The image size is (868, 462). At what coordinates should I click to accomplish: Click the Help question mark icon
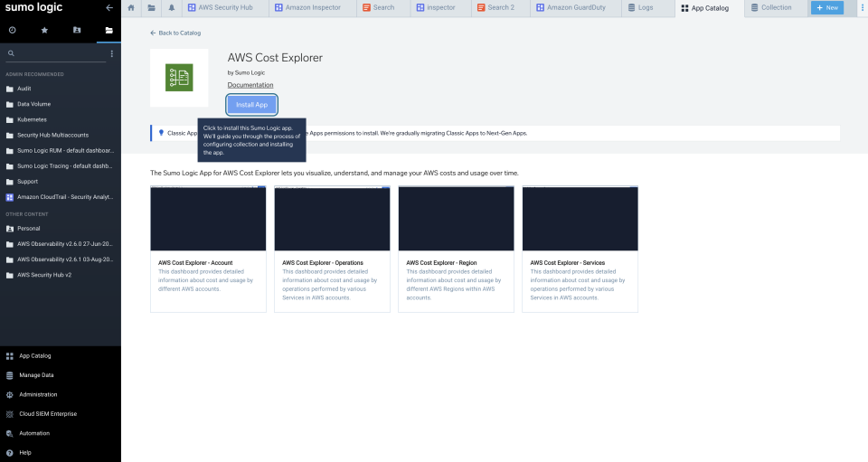9,453
